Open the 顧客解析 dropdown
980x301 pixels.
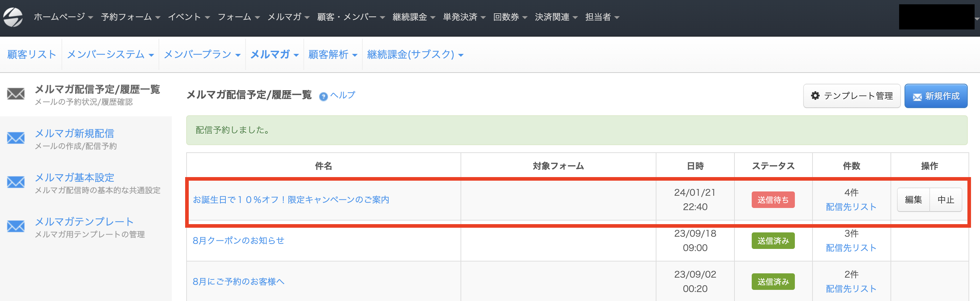coord(333,55)
